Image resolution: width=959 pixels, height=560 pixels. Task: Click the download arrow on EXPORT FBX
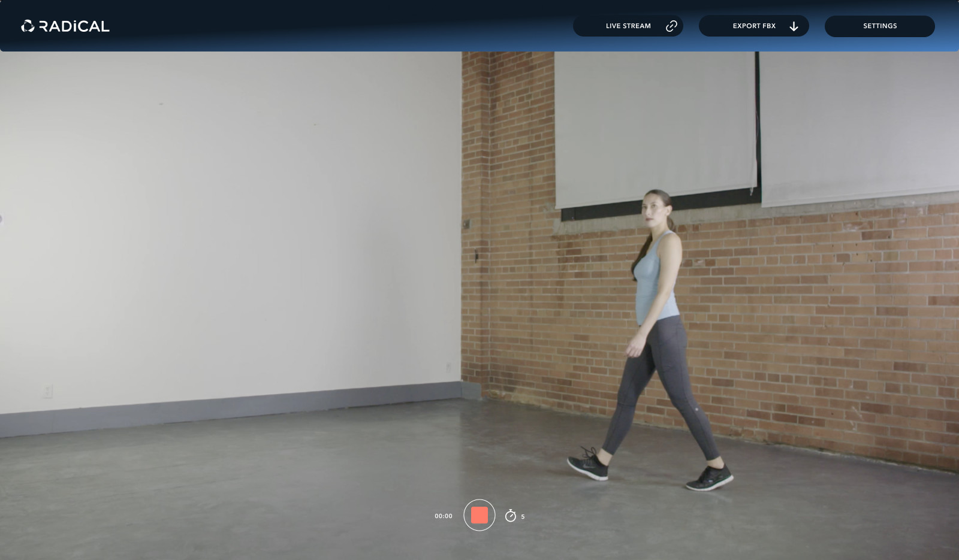[x=794, y=26]
